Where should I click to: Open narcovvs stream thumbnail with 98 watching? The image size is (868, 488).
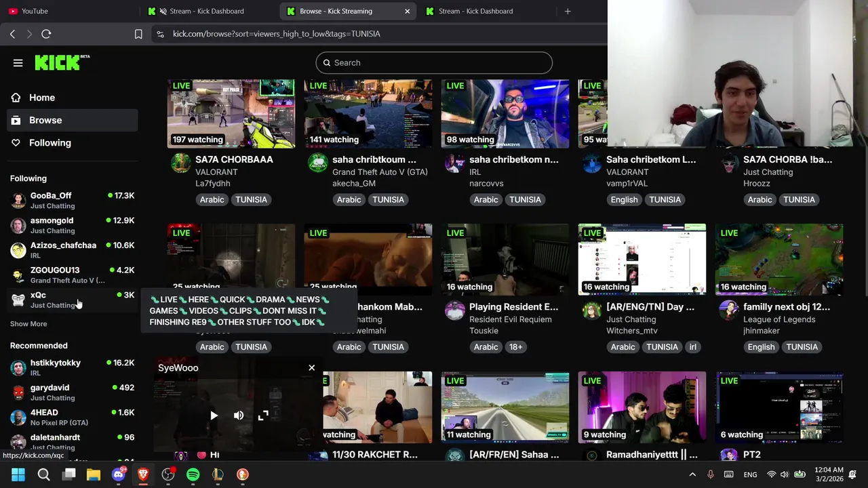[505, 113]
